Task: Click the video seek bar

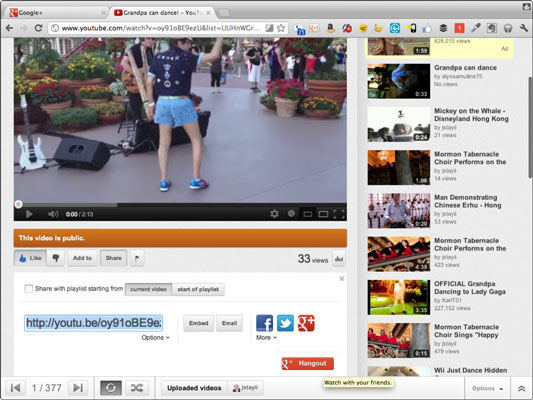Action: [180, 205]
